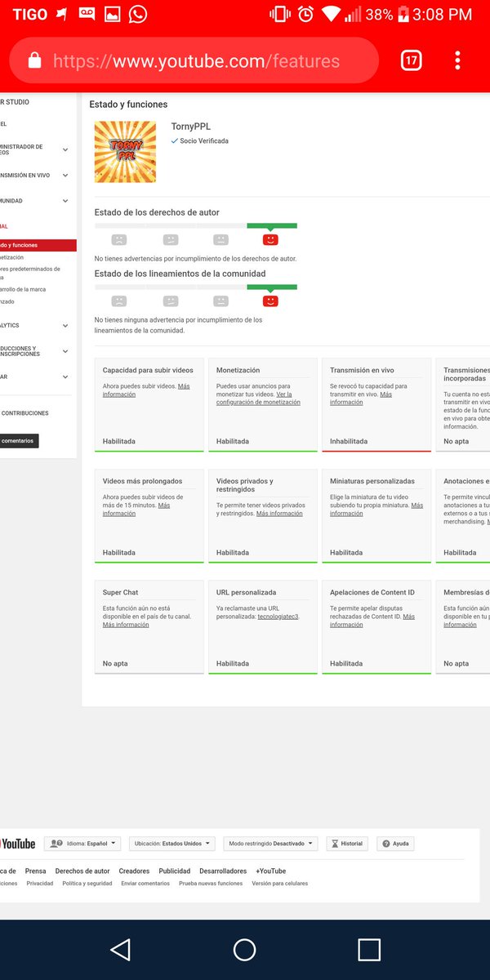Click Derechos de autor in the footer

pos(82,871)
